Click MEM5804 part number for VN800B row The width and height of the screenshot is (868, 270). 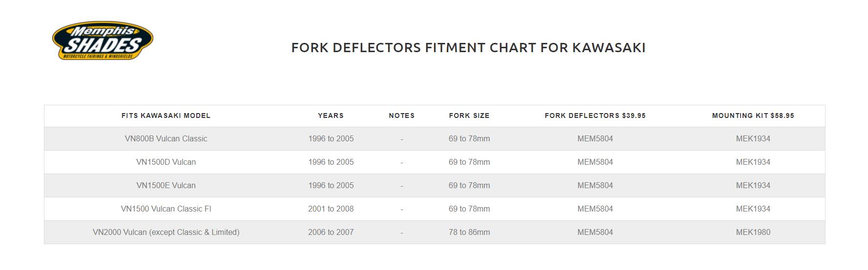(595, 139)
